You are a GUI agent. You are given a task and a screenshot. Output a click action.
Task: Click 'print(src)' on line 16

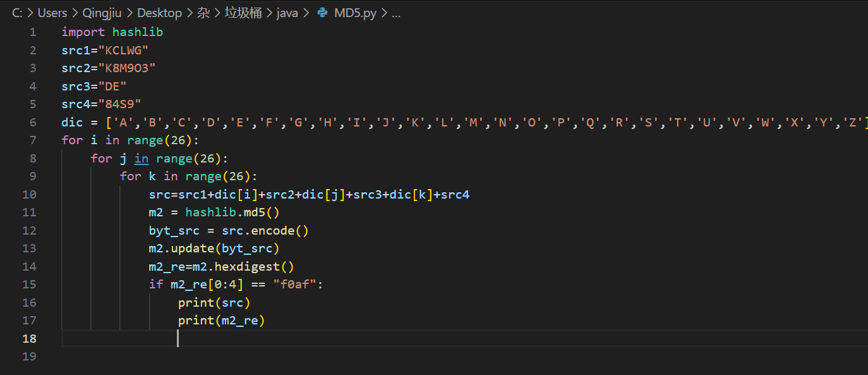pos(214,302)
